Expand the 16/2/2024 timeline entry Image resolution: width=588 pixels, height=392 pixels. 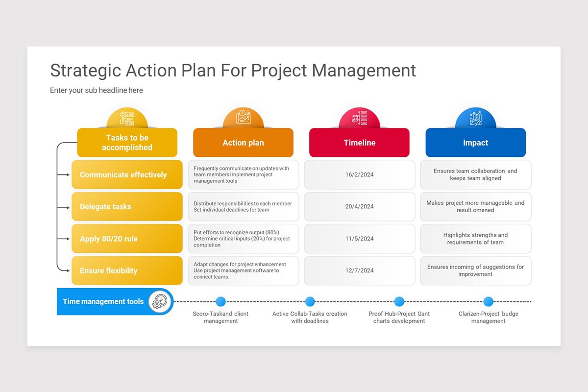359,174
